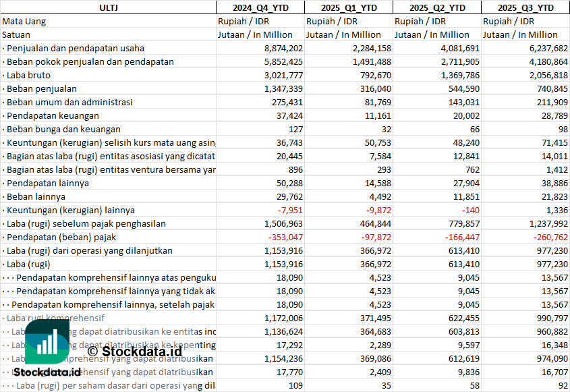Image resolution: width=570 pixels, height=392 pixels.
Task: Click Keuntungan (kerugian) selisih kurs label
Action: [x=111, y=142]
